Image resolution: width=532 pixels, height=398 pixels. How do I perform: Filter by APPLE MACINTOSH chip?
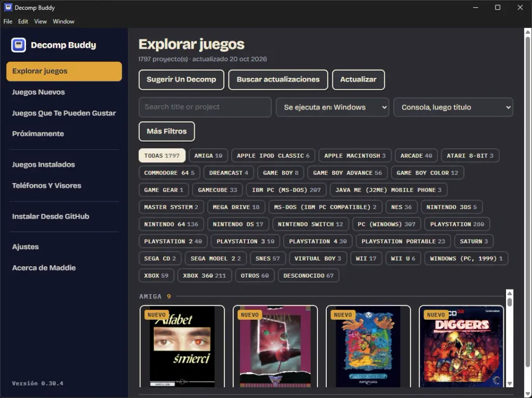tap(355, 156)
